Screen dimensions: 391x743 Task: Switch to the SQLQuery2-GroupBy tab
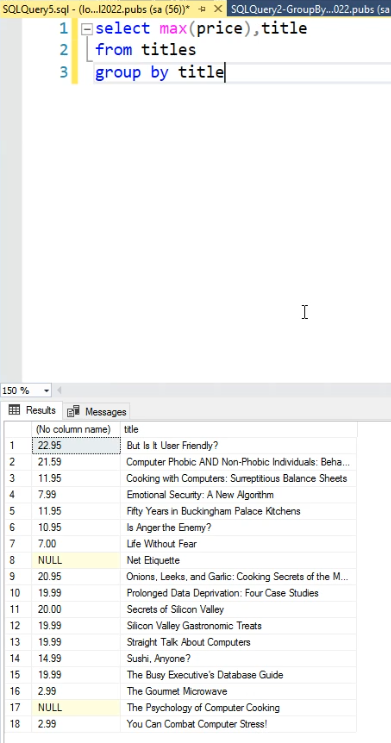click(x=309, y=9)
